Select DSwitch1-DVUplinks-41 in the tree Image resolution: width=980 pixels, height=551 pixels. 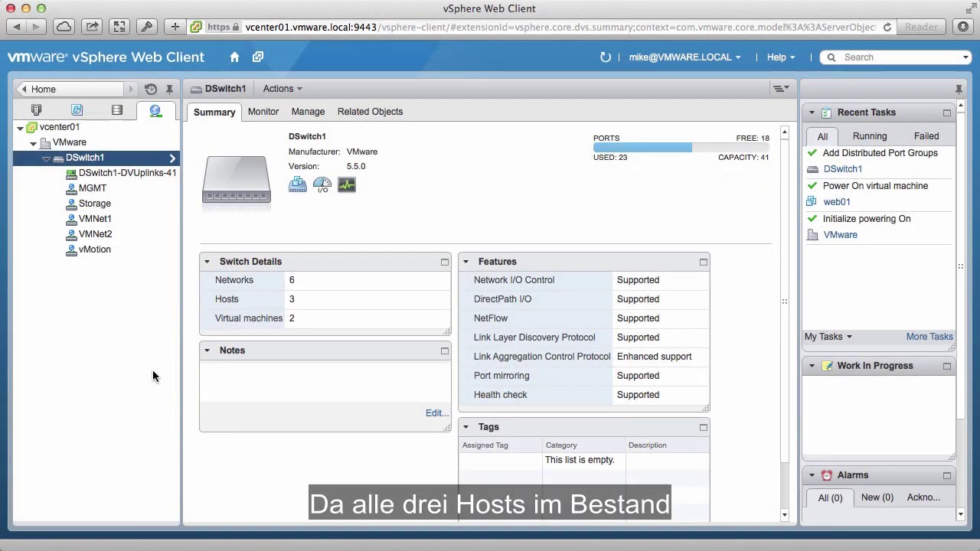pyautogui.click(x=127, y=173)
